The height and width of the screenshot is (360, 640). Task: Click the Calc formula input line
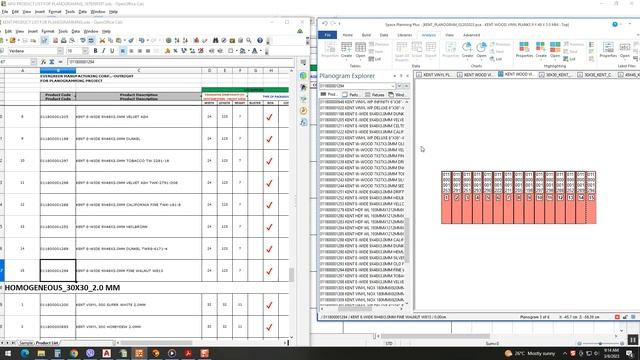(x=180, y=62)
